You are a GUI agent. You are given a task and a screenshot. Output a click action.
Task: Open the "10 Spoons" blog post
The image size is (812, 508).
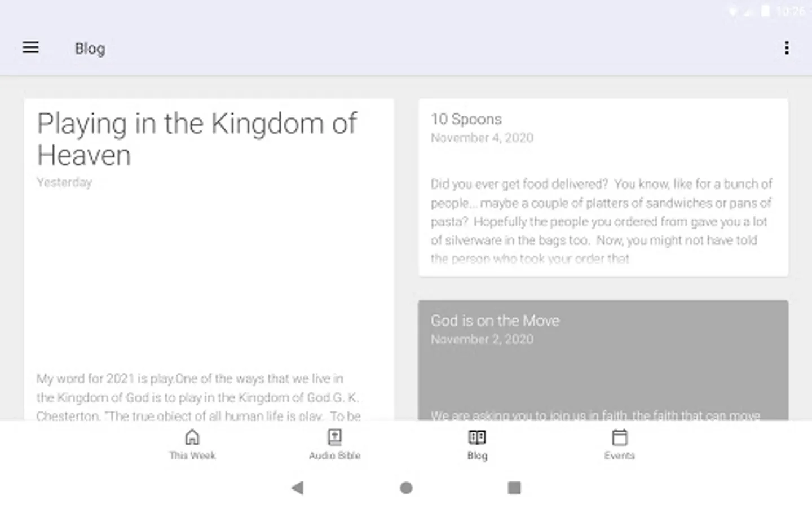pos(466,119)
